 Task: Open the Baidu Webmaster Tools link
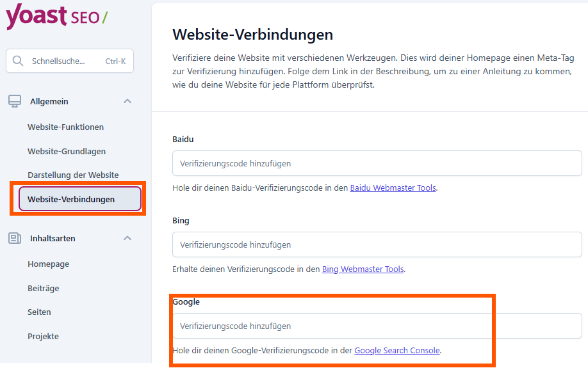tap(393, 188)
